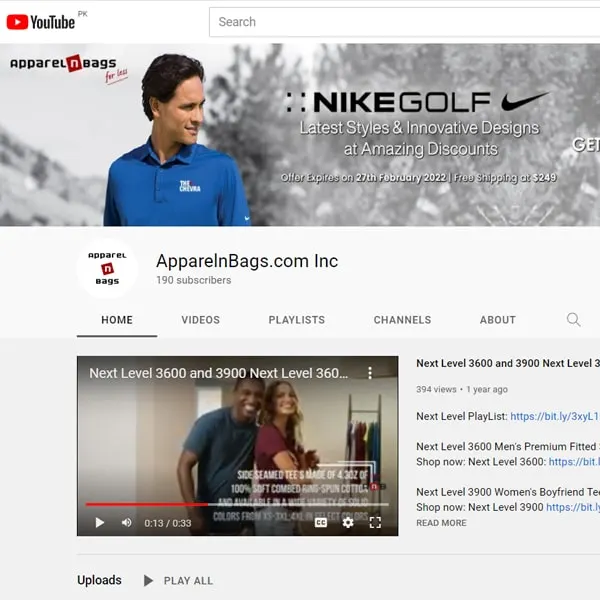
Task: Open the ApparelnBags channel avatar
Action: pyautogui.click(x=107, y=269)
